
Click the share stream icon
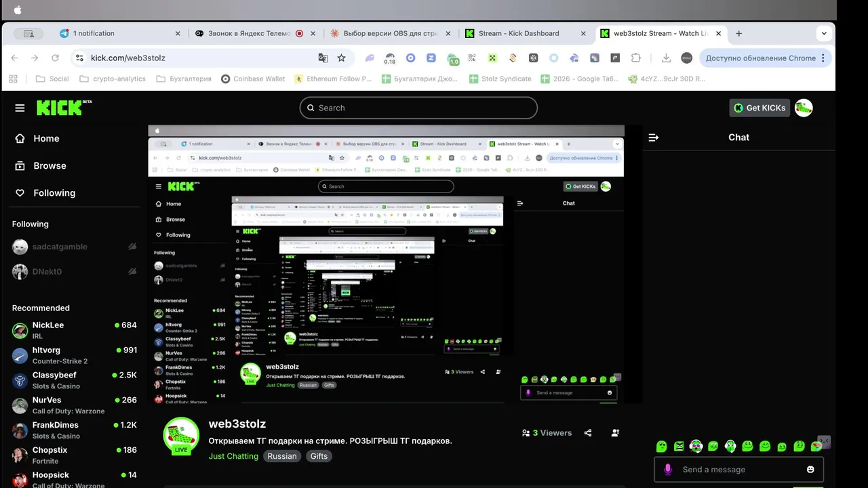(x=588, y=433)
